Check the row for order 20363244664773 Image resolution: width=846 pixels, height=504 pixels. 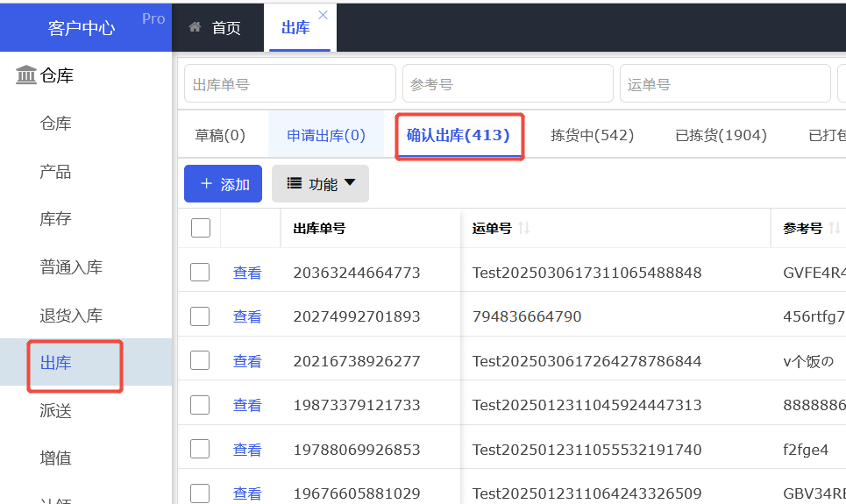coord(200,272)
